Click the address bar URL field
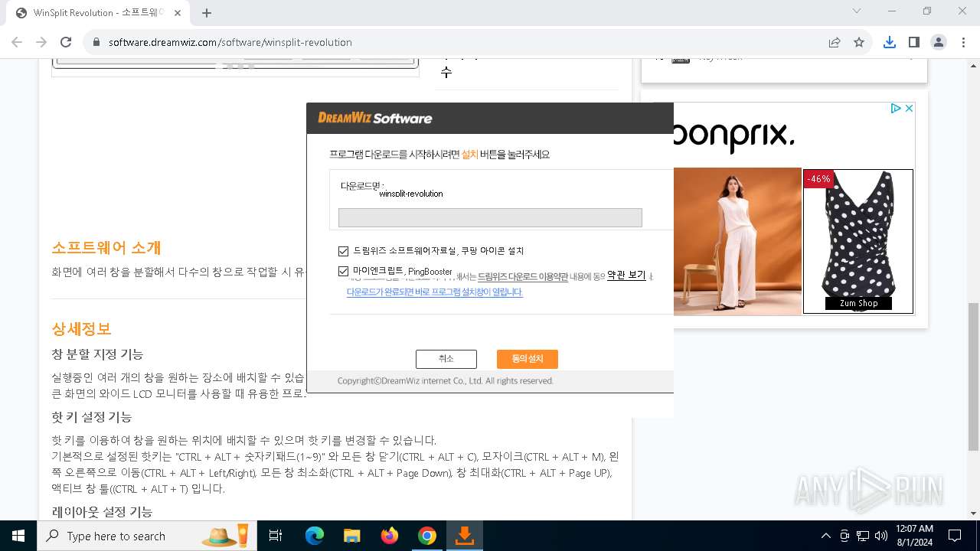This screenshot has width=980, height=551. [x=459, y=42]
